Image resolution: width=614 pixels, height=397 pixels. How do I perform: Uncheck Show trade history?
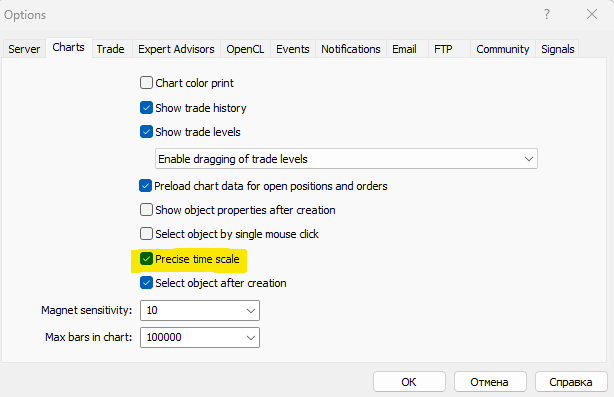[146, 108]
